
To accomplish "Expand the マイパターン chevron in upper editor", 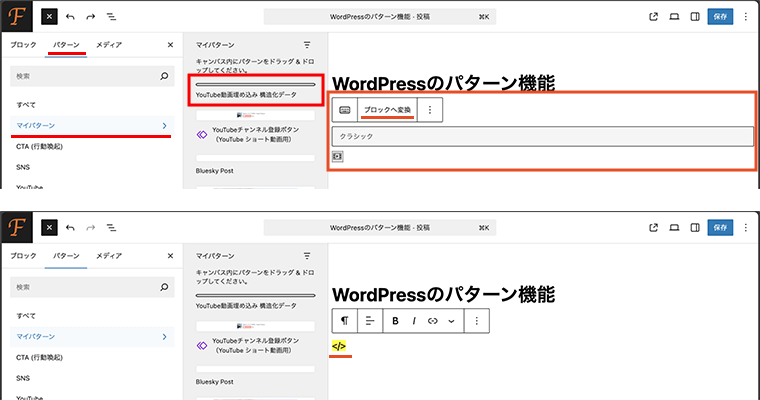I will pos(164,126).
